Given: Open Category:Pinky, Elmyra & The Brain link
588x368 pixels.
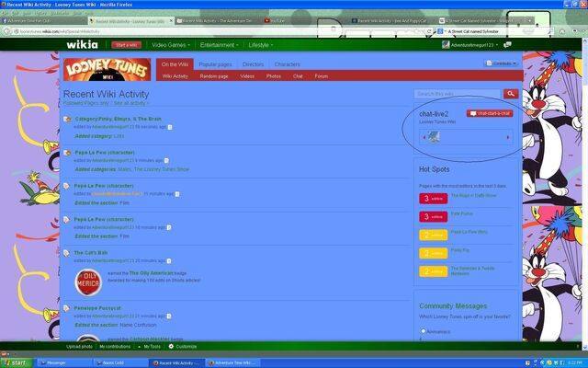Looking at the screenshot, I should [119, 119].
